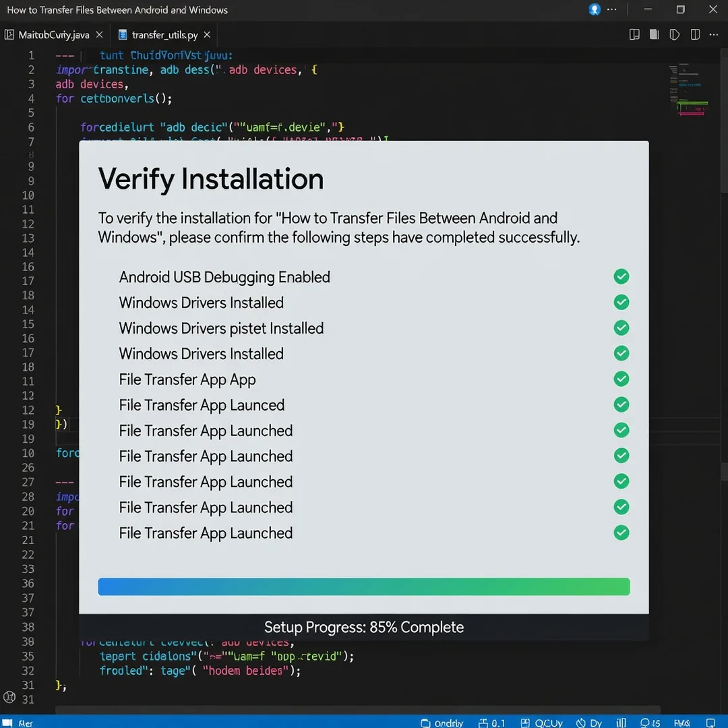
Task: Click line number 33 in the gutter
Action: tap(28, 569)
